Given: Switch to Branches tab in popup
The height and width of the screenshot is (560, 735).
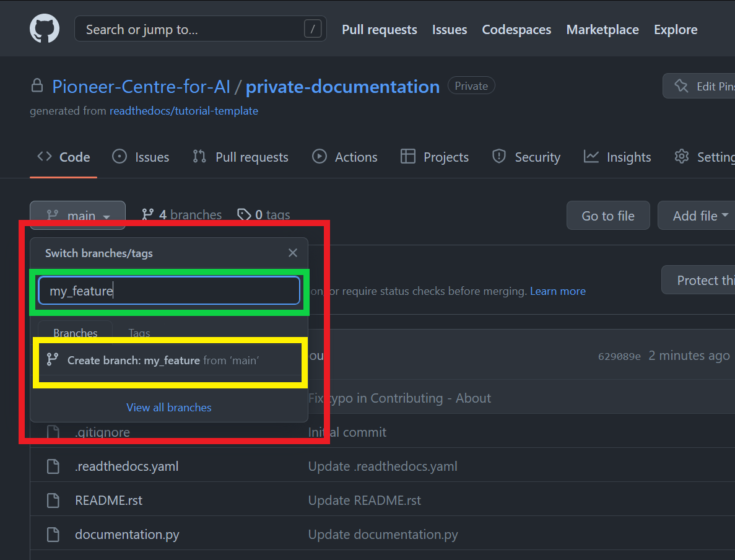Looking at the screenshot, I should [75, 333].
